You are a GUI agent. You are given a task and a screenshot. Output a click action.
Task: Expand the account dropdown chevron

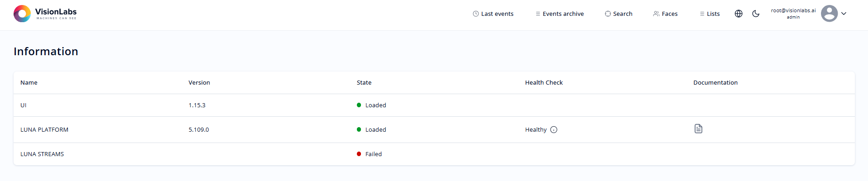pyautogui.click(x=844, y=14)
